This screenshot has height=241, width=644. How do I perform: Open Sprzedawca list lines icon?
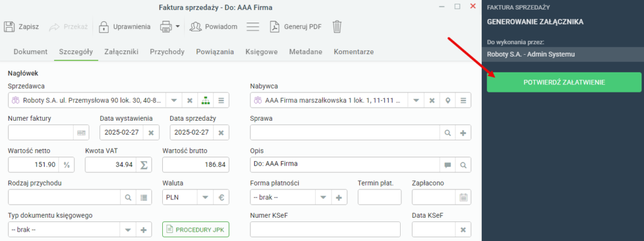pos(221,100)
